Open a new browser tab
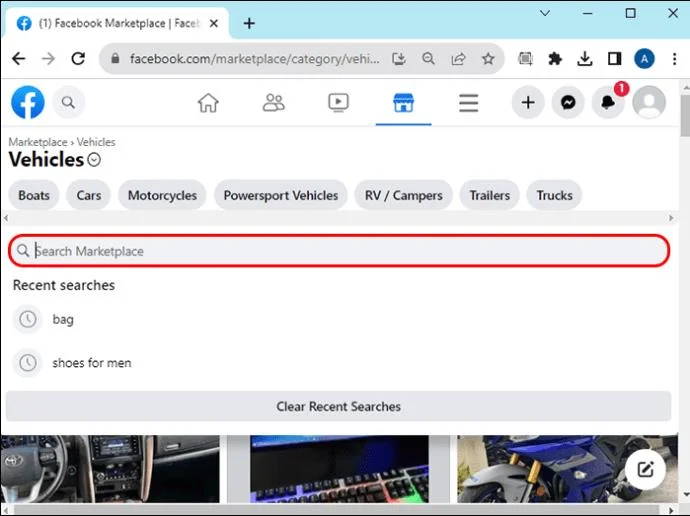 coord(249,23)
